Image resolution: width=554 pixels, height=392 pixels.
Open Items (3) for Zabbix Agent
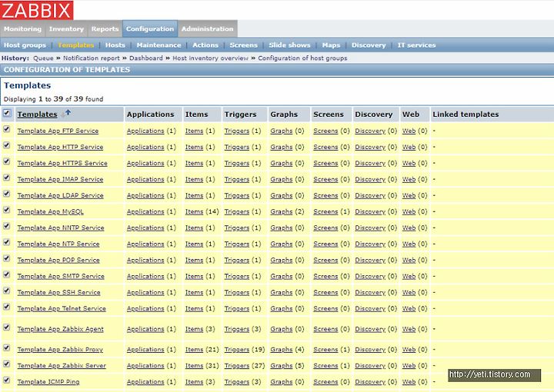[x=194, y=329]
